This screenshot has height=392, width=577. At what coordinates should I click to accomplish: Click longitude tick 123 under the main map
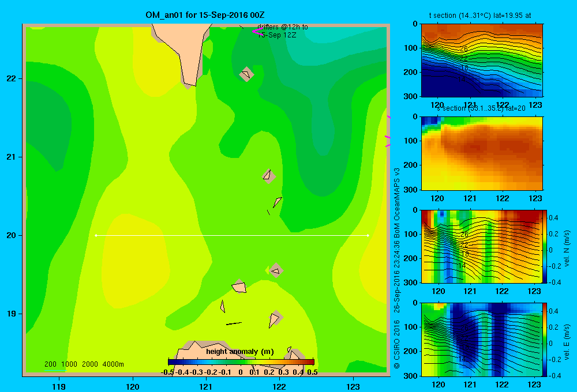coord(353,386)
